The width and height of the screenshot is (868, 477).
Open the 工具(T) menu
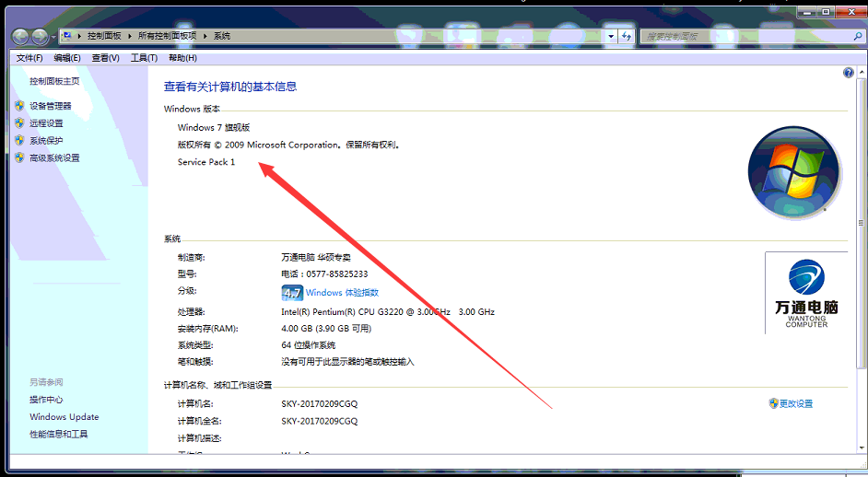[x=144, y=58]
